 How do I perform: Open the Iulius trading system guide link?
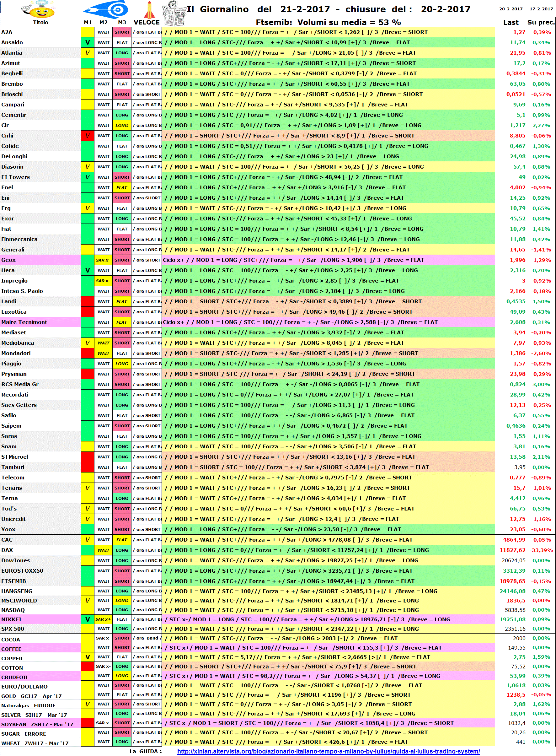328,751
